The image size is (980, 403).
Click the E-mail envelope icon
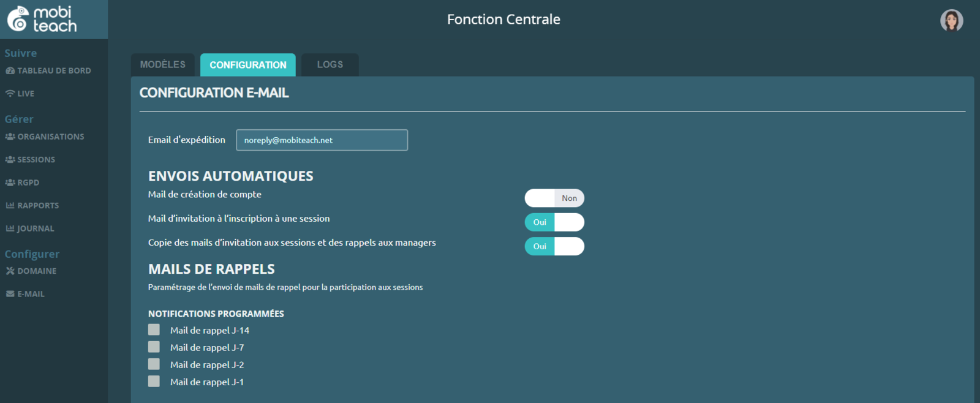point(10,294)
